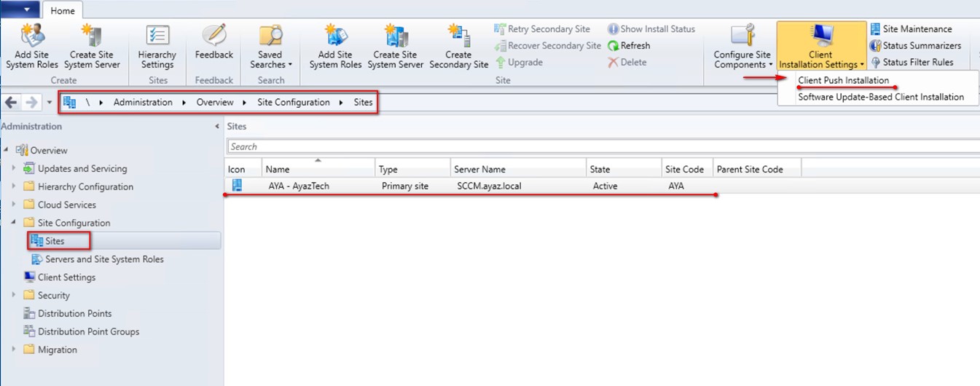This screenshot has width=980, height=386.
Task: Select the AYA - AyazTech site row
Action: click(x=602, y=186)
